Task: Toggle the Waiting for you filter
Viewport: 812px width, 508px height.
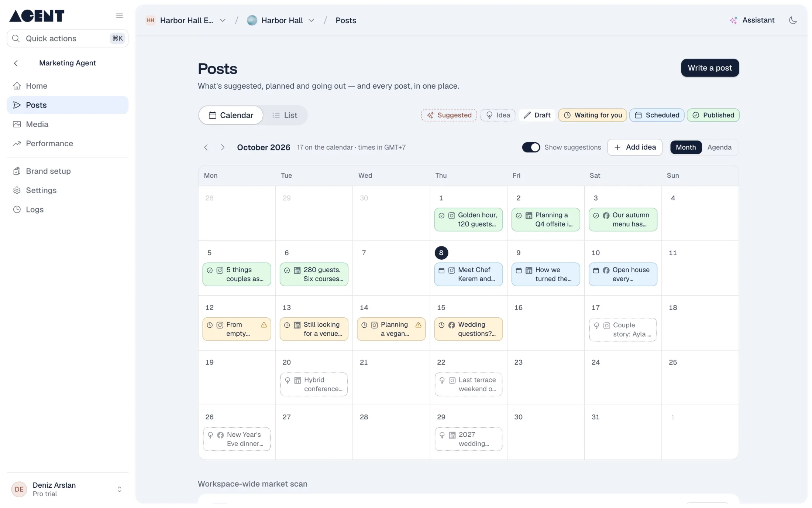Action: pos(592,115)
